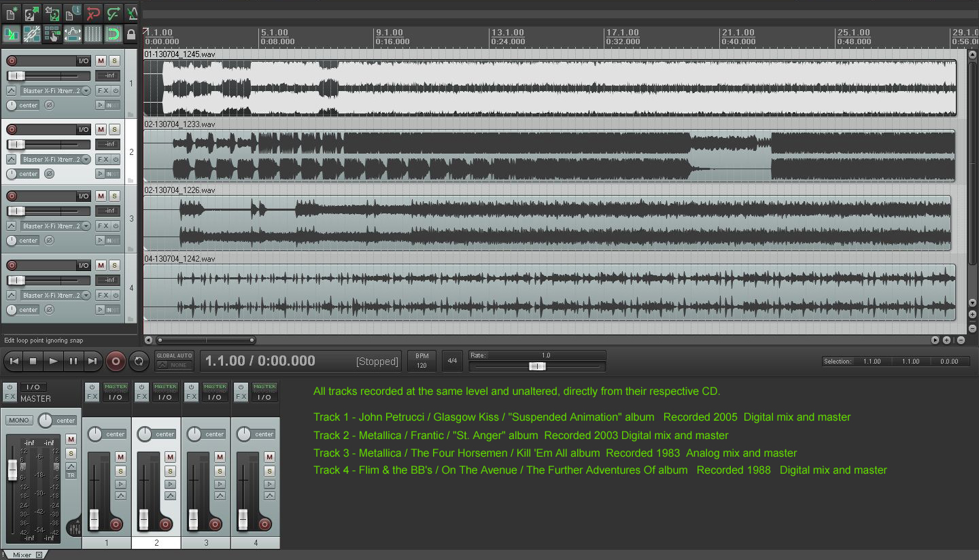Toggle grid lines toolbar icon
Screen dimensions: 979x560
(92, 33)
